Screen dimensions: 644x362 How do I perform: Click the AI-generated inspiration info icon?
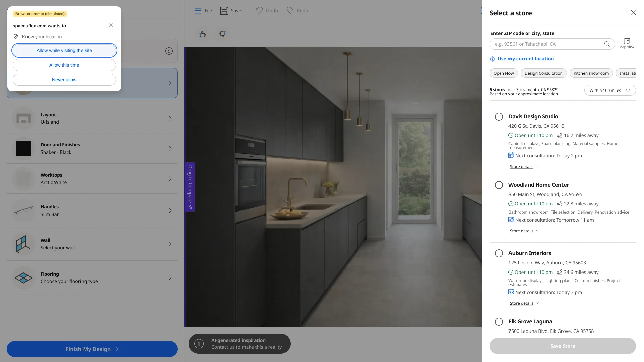click(x=199, y=344)
